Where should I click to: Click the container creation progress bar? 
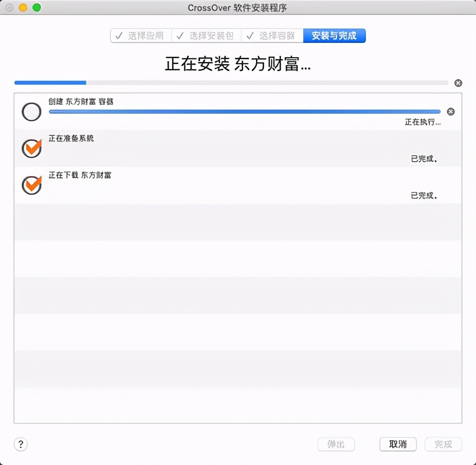(x=245, y=112)
